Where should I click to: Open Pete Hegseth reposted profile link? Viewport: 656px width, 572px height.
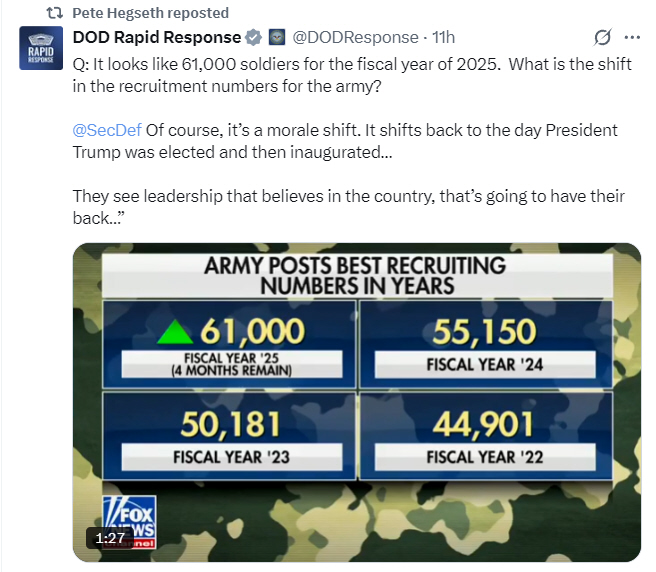click(151, 13)
